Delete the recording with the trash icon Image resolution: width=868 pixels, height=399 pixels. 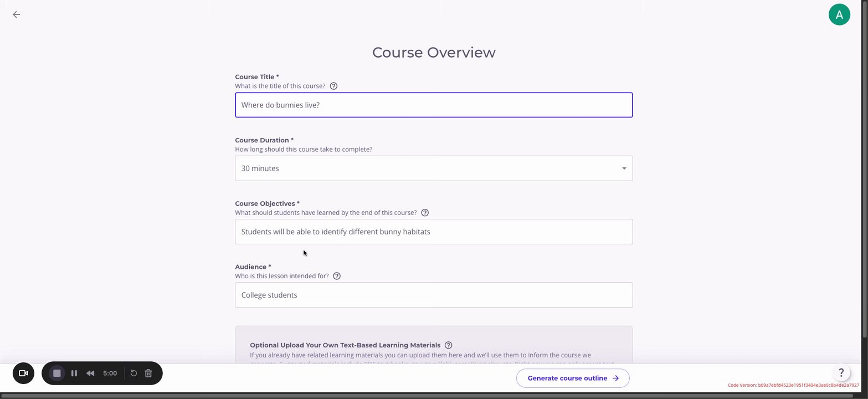click(x=148, y=373)
